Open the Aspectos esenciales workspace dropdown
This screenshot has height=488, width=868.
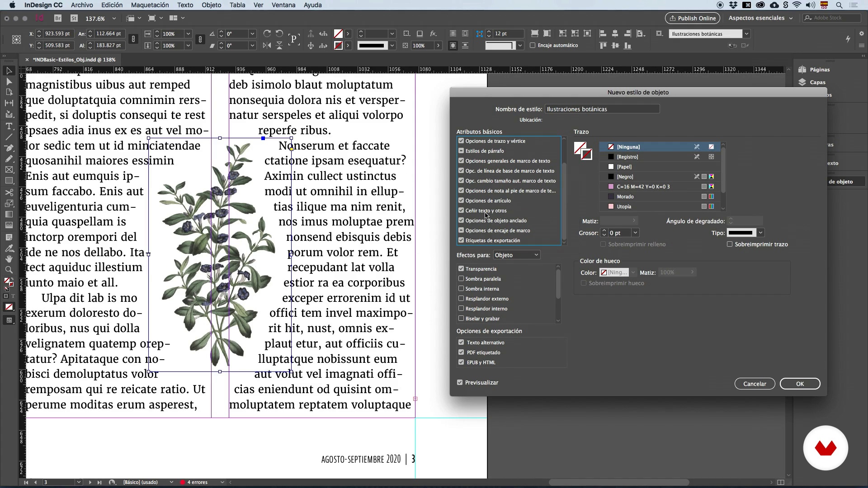761,18
